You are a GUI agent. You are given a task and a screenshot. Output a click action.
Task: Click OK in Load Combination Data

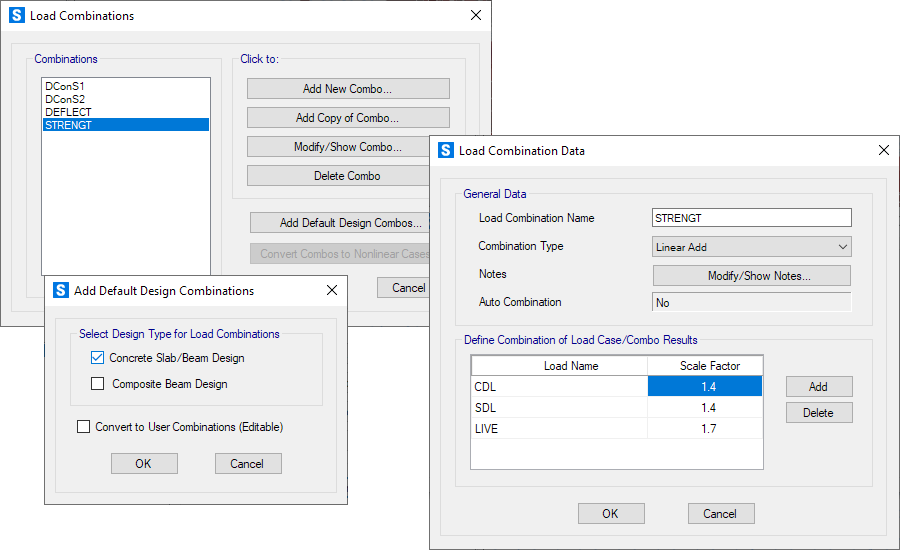pos(610,513)
